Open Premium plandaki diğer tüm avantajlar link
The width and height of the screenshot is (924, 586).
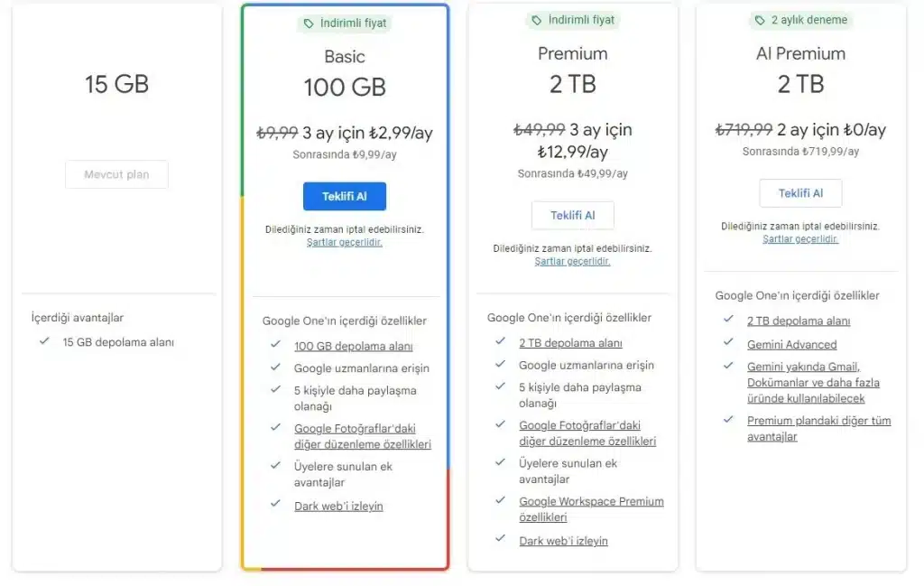[x=818, y=429]
